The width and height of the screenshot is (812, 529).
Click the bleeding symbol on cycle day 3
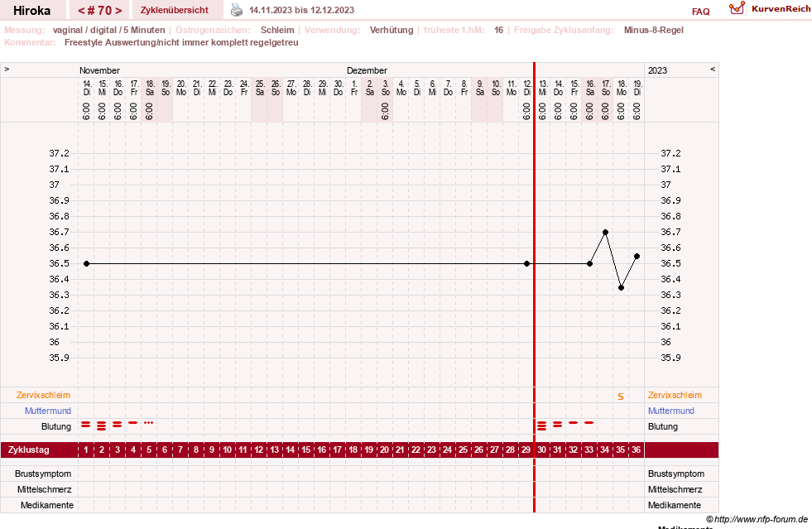pyautogui.click(x=117, y=425)
